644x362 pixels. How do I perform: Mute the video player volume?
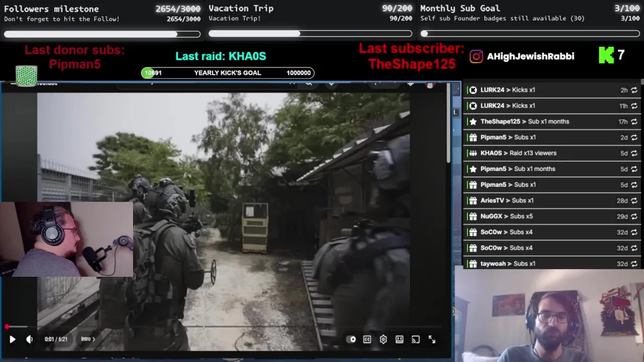click(30, 339)
